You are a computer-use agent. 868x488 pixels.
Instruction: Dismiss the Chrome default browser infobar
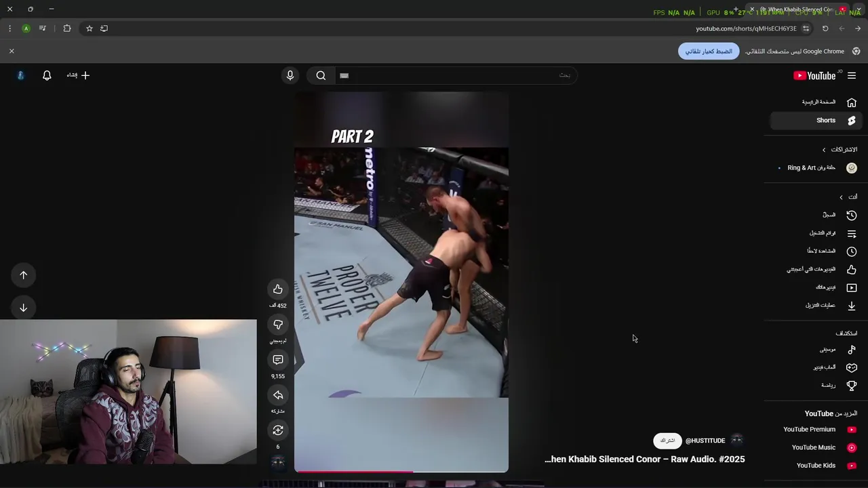(x=12, y=52)
